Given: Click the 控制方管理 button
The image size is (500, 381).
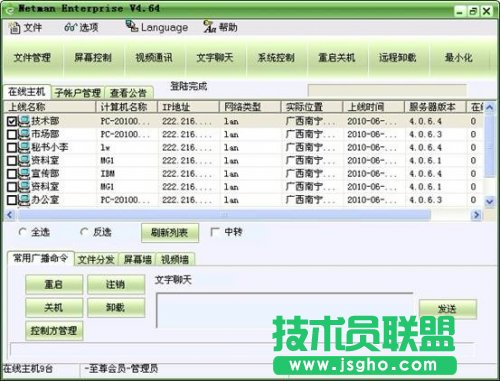Looking at the screenshot, I should 54,331.
